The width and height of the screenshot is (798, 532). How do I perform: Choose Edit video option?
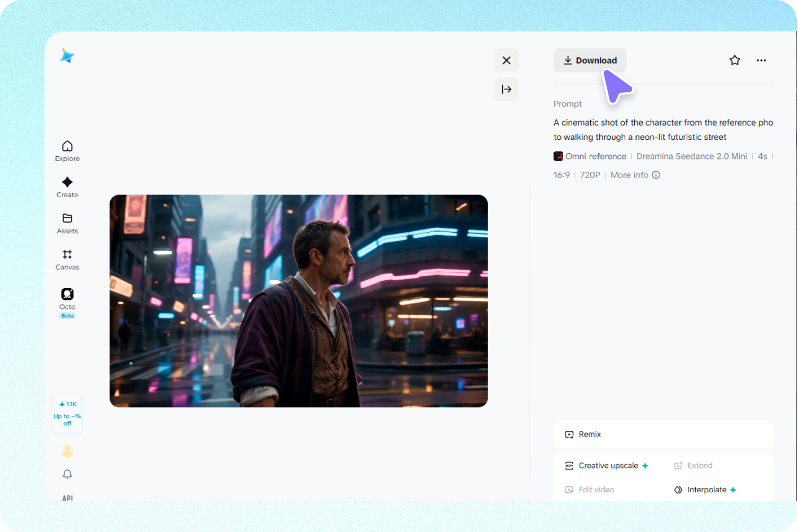pos(590,490)
